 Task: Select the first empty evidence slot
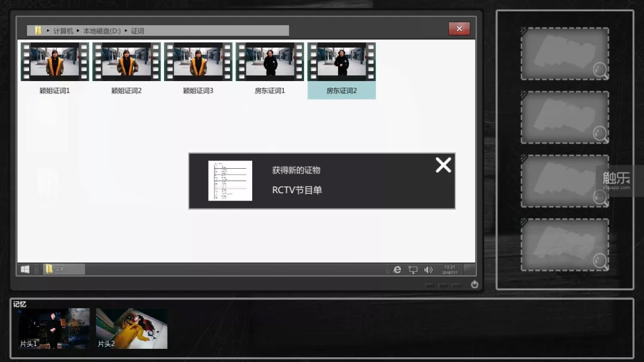click(565, 54)
